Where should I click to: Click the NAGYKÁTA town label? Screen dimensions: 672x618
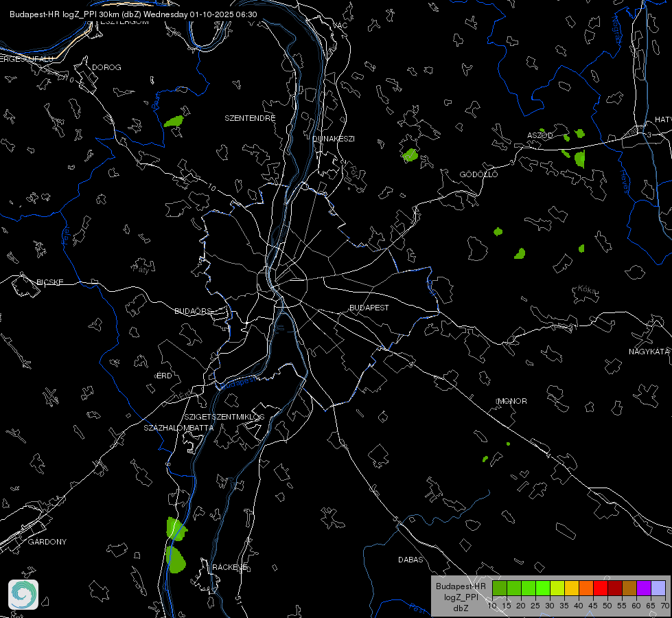[649, 352]
